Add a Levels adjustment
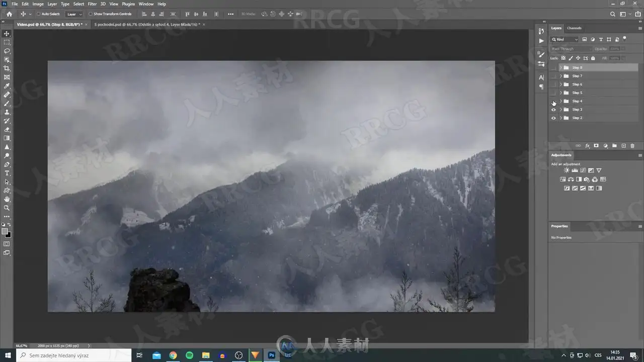 [575, 170]
